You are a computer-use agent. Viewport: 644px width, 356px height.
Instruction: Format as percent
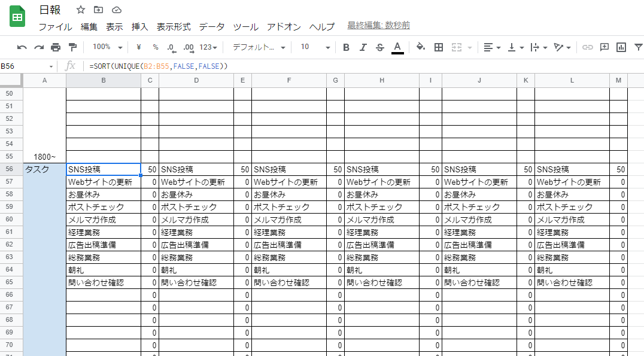156,47
